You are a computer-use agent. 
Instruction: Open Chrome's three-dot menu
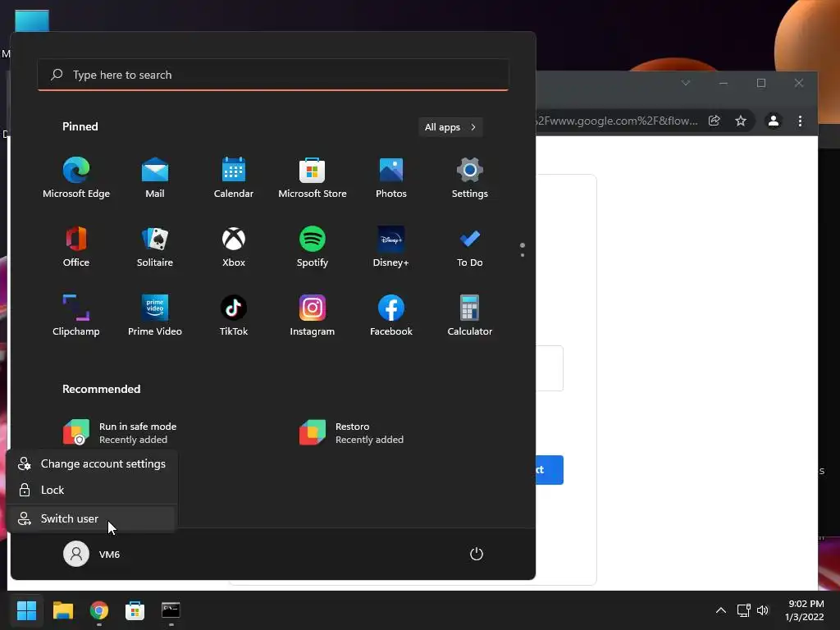click(800, 121)
